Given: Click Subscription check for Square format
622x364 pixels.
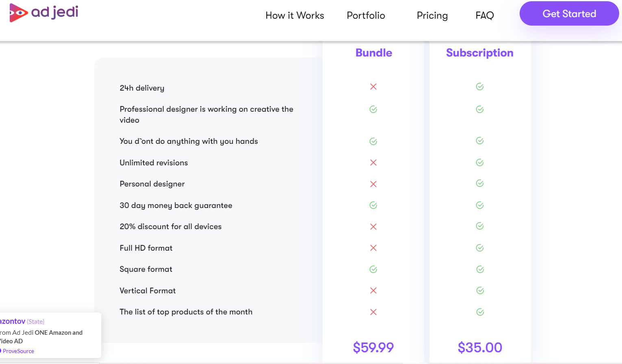Looking at the screenshot, I should pos(480,269).
